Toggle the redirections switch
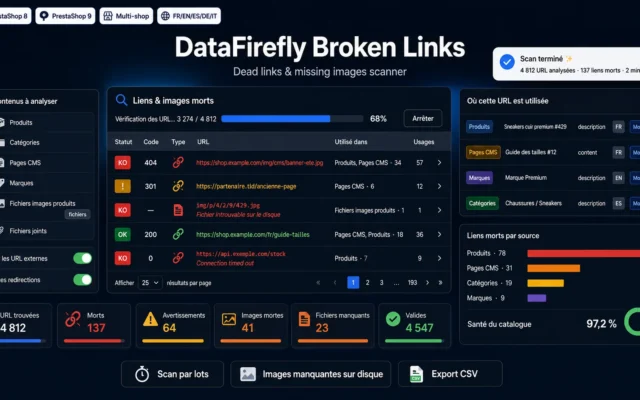 (82, 280)
